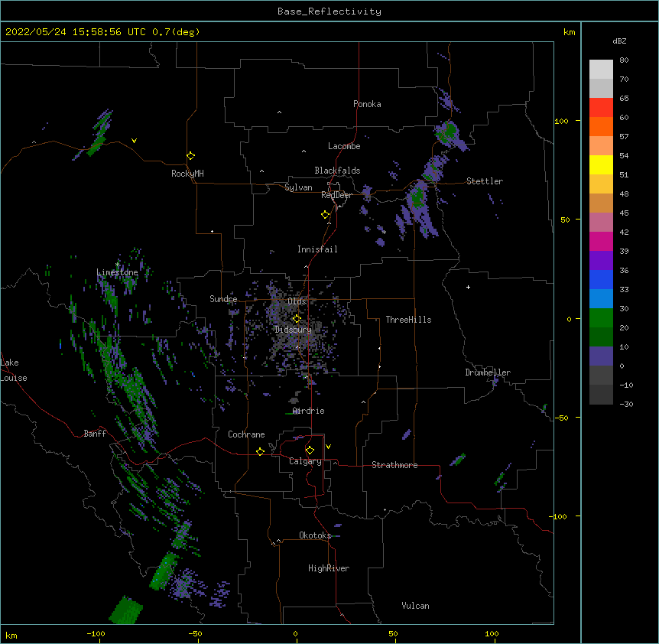Click the indigo 0-10 dBZ legend swatch

click(x=601, y=356)
